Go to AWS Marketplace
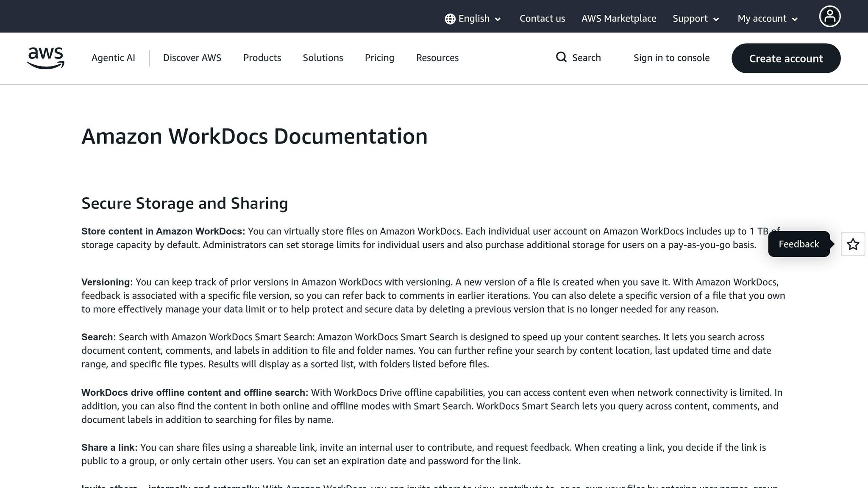Image resolution: width=868 pixels, height=488 pixels. 618,19
